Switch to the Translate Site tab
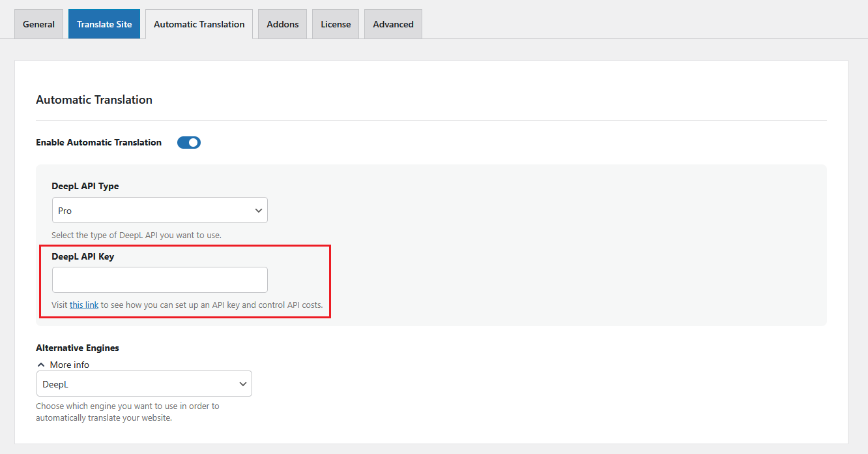The image size is (868, 454). [x=104, y=24]
